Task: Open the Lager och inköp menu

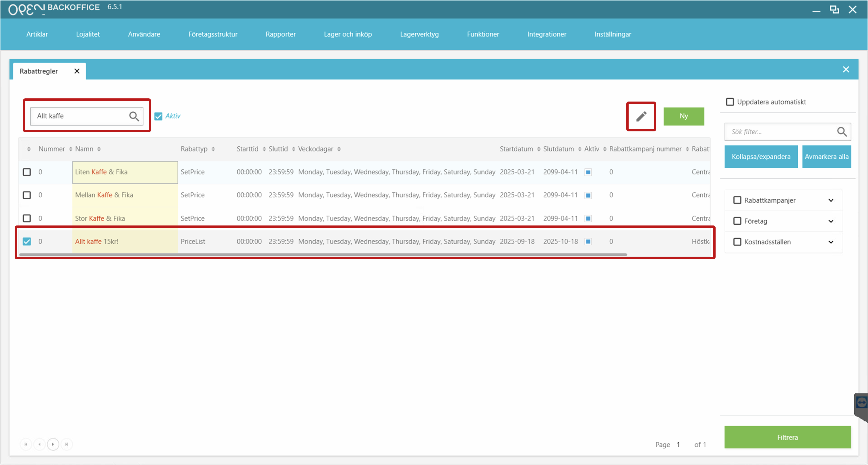Action: (347, 34)
